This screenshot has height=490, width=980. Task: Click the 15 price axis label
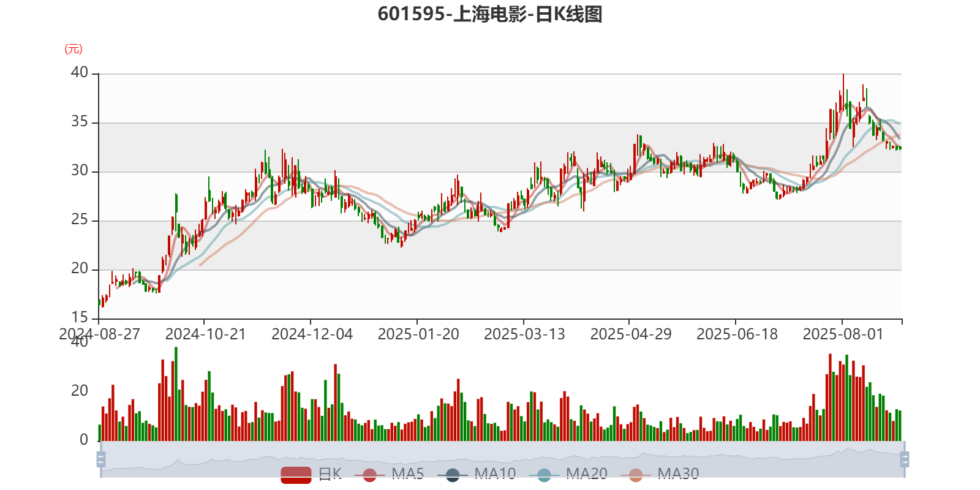click(80, 318)
